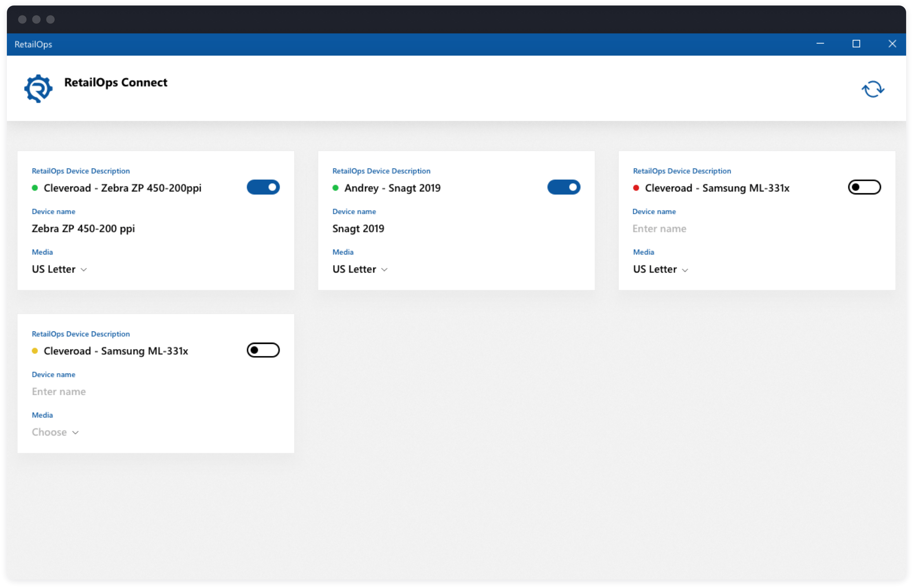
Task: Click description text Cleveroad - Zebra ZP 450-200ppi
Action: (123, 188)
